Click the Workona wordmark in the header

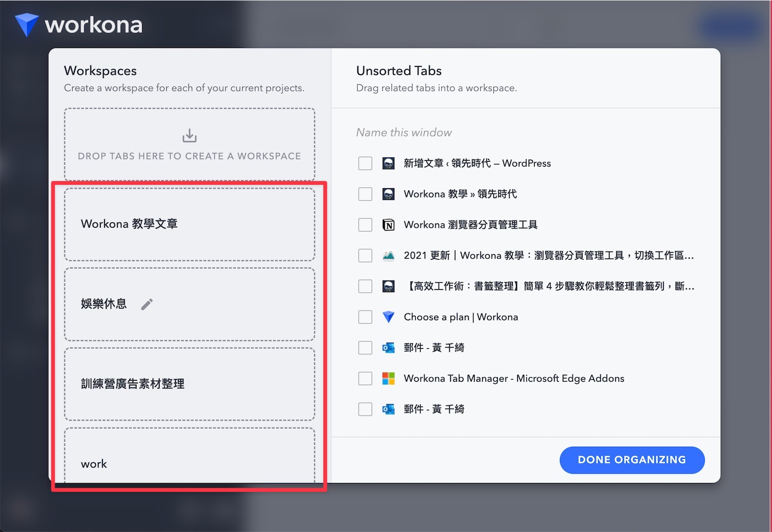point(94,25)
